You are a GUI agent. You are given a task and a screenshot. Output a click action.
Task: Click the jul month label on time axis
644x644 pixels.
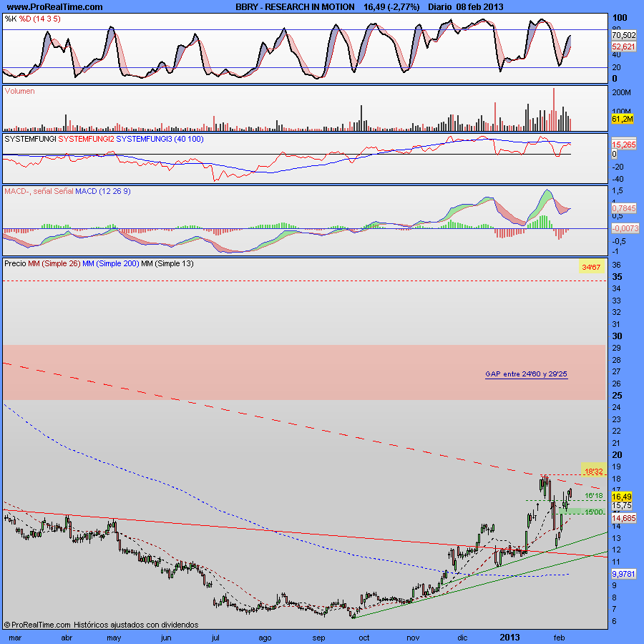pos(215,638)
